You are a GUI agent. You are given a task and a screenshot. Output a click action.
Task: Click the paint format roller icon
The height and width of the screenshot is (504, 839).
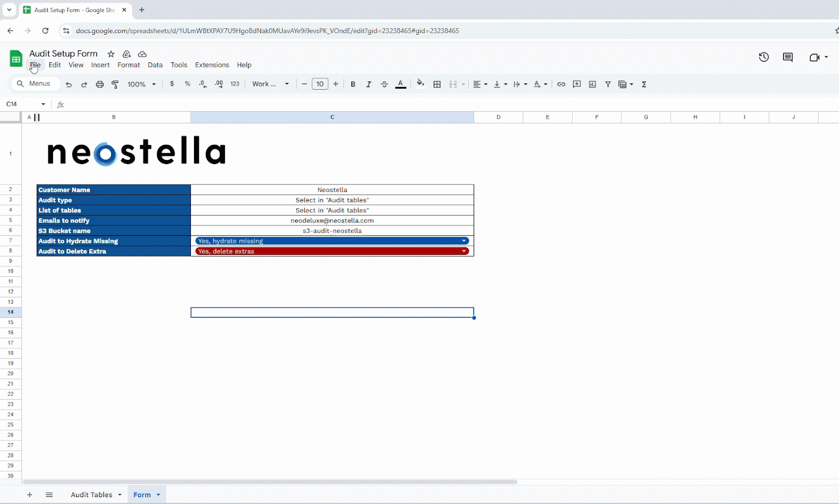pyautogui.click(x=115, y=84)
